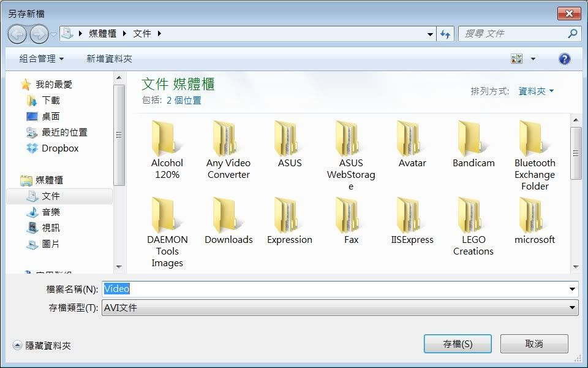Open Dropbox in the sidebar
Image resolution: width=588 pixels, height=368 pixels.
[53, 148]
